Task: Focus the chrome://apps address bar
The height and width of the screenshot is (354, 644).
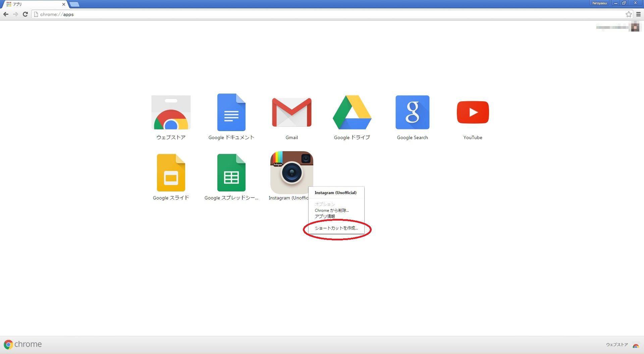Action: (329, 14)
